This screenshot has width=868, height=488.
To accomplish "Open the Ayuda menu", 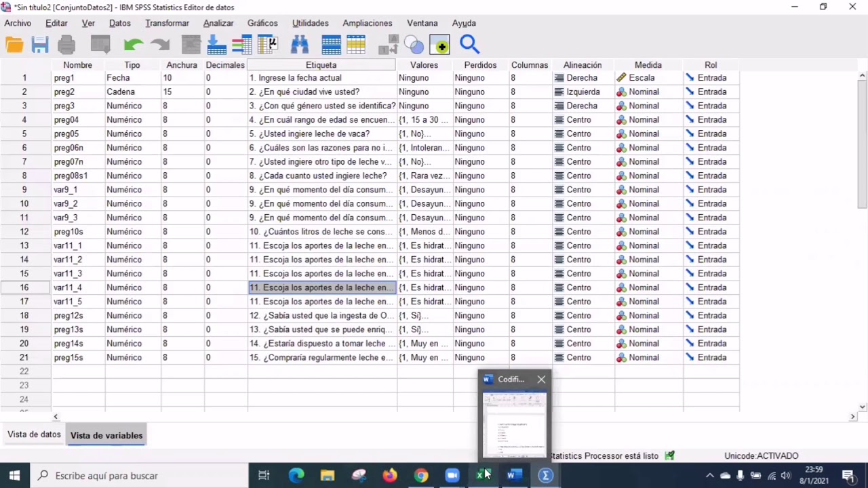I will coord(464,23).
